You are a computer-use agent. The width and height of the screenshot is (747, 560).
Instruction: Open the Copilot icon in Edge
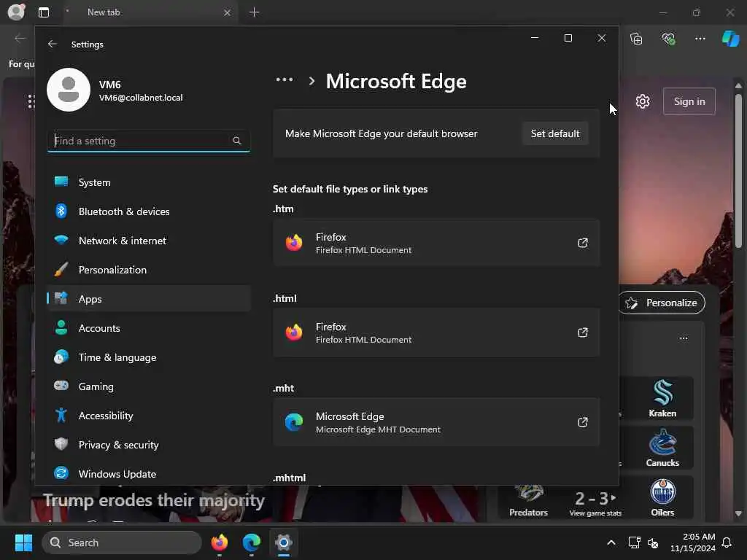pos(730,39)
